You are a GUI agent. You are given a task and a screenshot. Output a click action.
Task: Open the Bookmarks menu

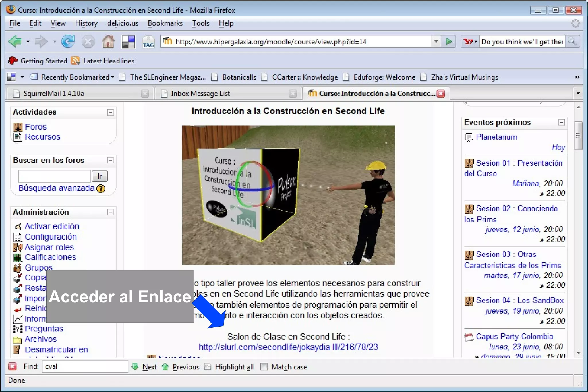(x=165, y=23)
